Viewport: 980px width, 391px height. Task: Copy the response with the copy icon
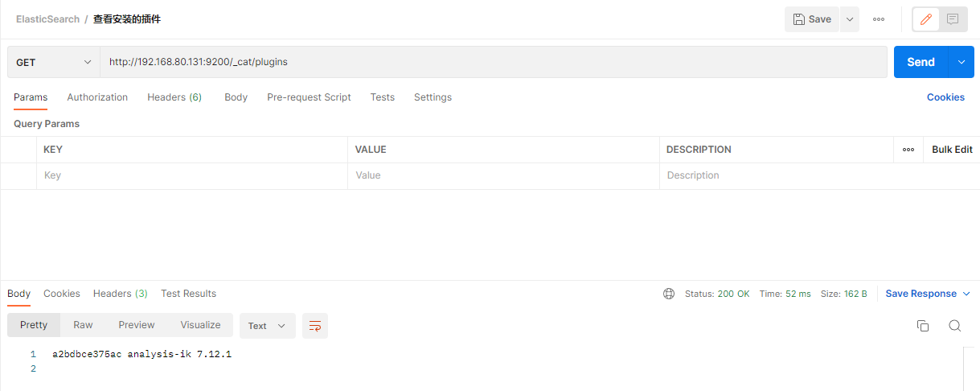923,326
